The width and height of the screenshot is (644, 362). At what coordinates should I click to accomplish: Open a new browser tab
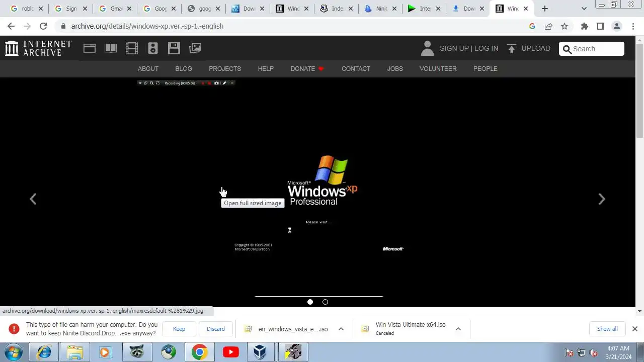point(545,9)
